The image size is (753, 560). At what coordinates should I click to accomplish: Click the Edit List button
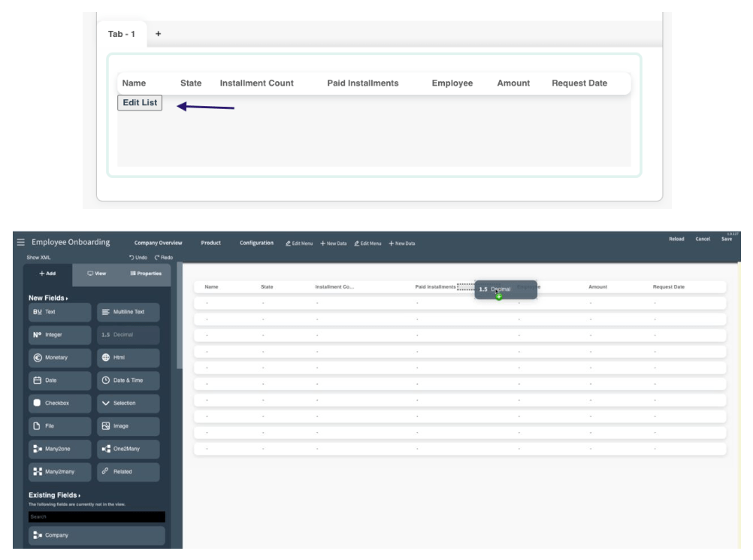coord(141,102)
